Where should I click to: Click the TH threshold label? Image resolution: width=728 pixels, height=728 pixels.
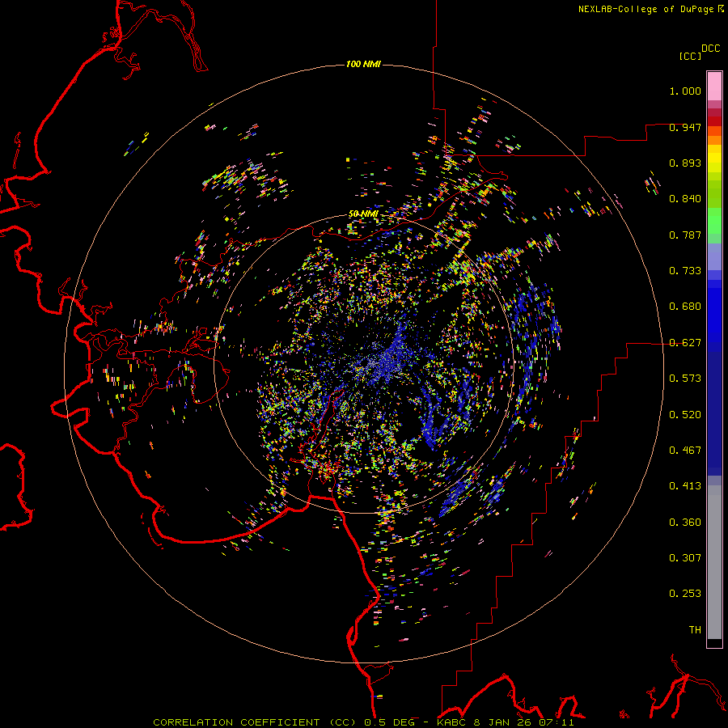pos(695,630)
